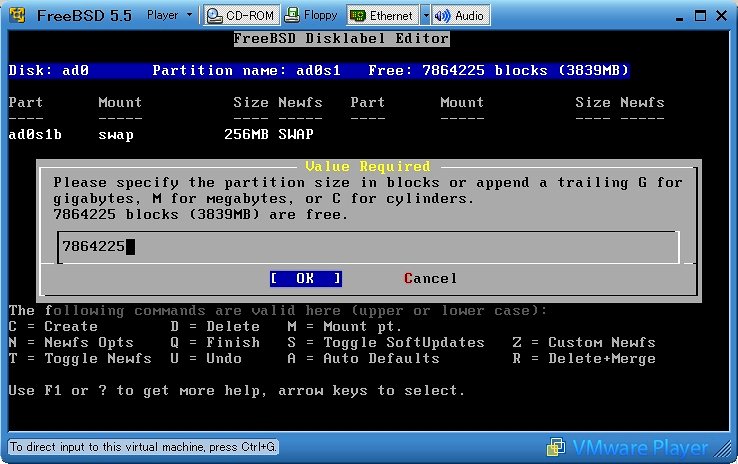Image resolution: width=738 pixels, height=464 pixels.
Task: Open the Player dropdown menu
Action: coord(168,15)
